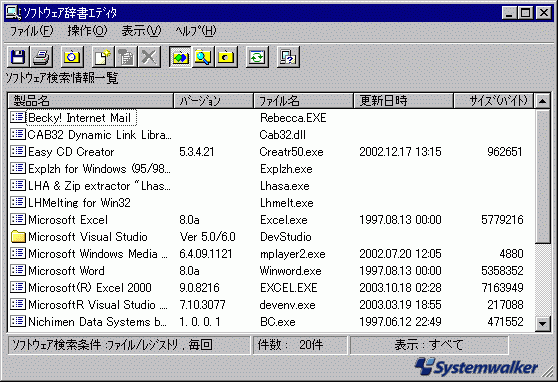Select the Microsoft Word entry
Image resolution: width=558 pixels, height=382 pixels.
point(66,271)
